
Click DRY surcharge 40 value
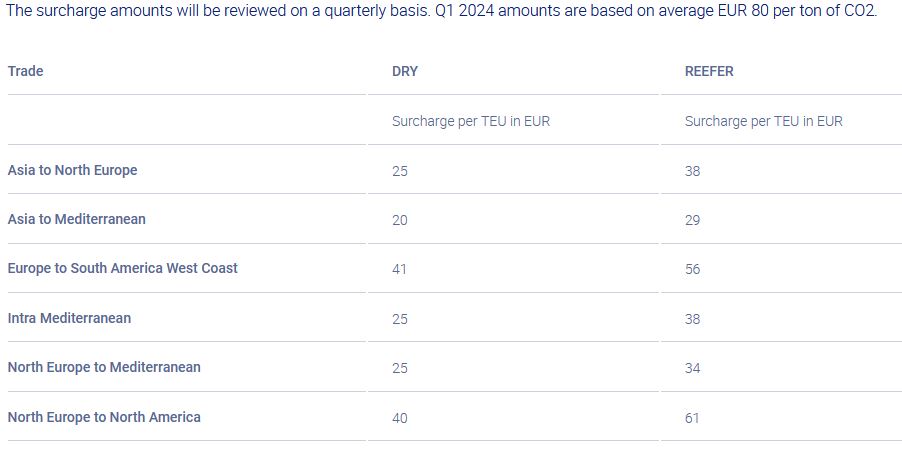(x=400, y=418)
